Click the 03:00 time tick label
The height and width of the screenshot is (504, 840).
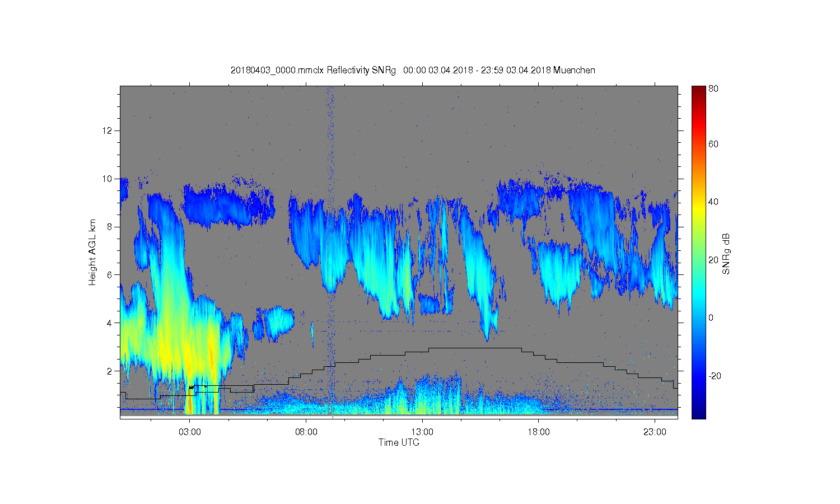pyautogui.click(x=190, y=432)
